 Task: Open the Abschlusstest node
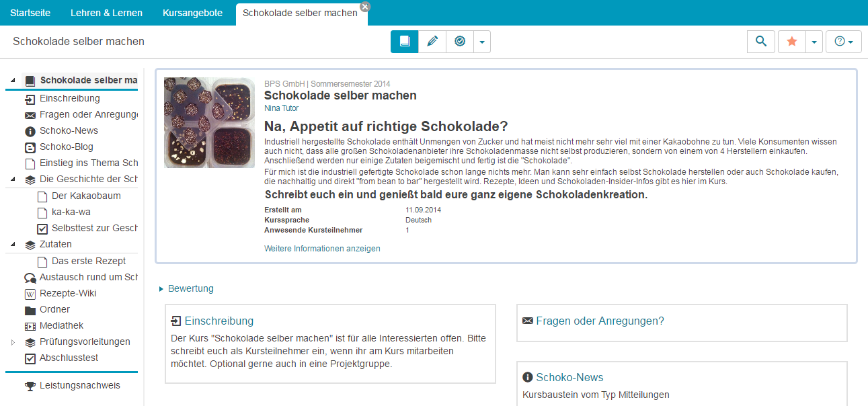tap(69, 358)
